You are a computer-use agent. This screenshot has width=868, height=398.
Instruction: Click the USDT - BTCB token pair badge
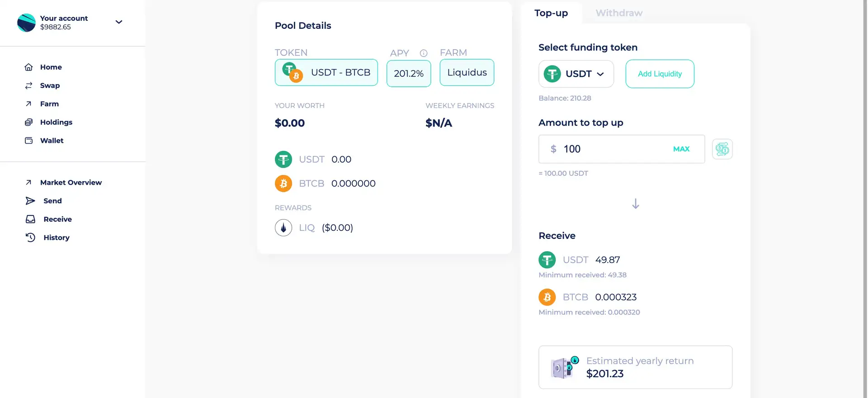click(x=326, y=73)
